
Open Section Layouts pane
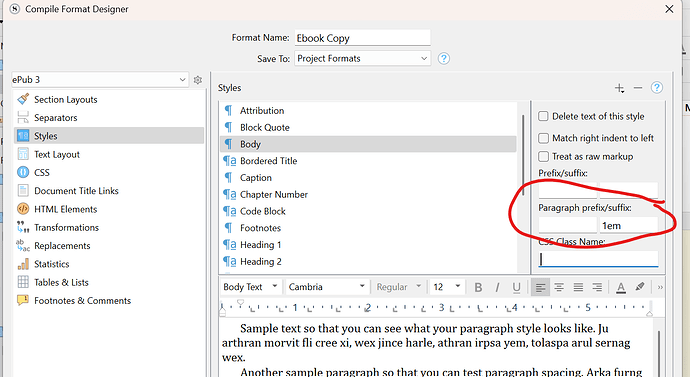tap(66, 99)
